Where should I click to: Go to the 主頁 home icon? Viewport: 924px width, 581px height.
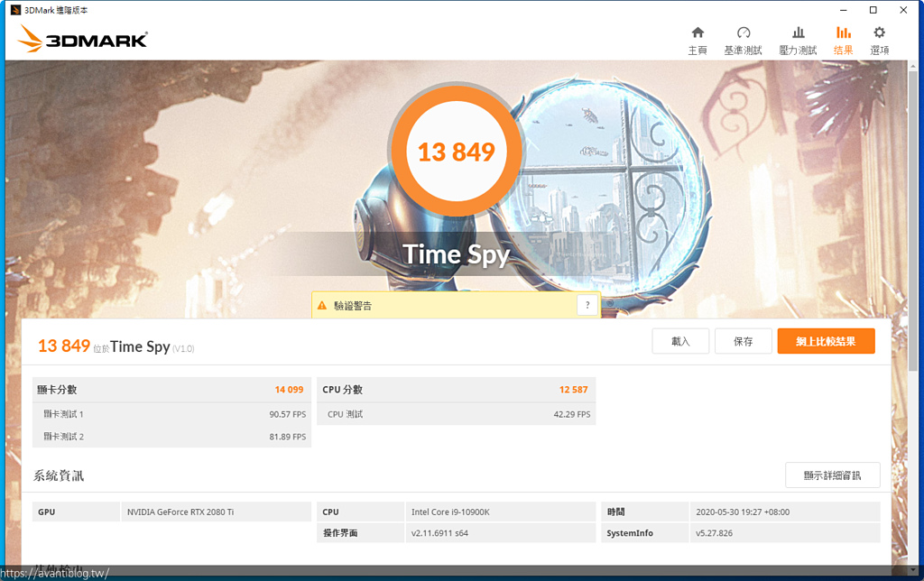click(x=698, y=32)
